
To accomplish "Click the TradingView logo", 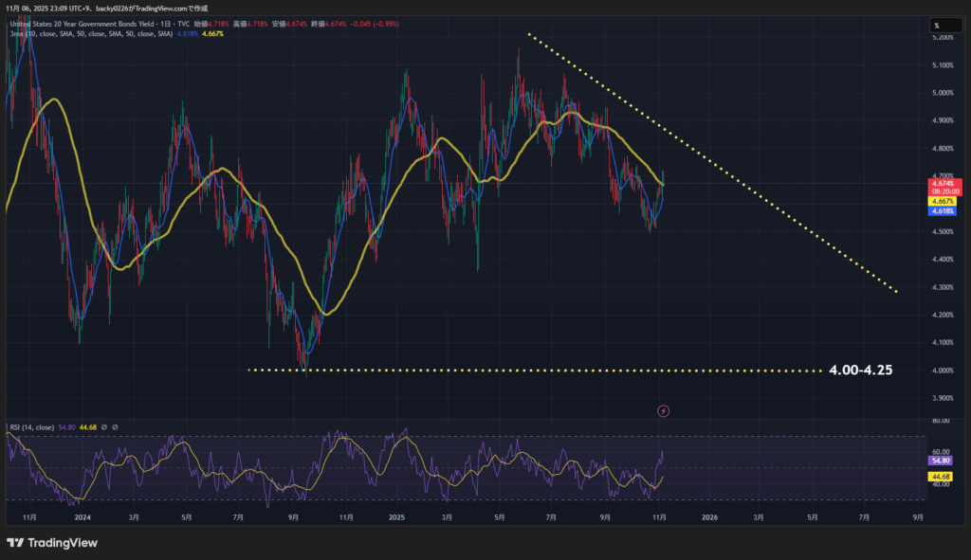I will [x=53, y=543].
